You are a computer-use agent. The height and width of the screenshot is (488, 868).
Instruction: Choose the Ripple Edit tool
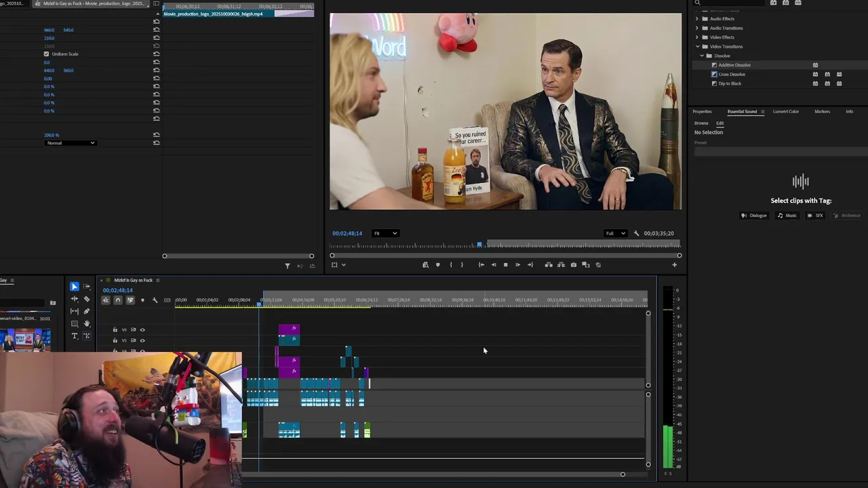[75, 299]
